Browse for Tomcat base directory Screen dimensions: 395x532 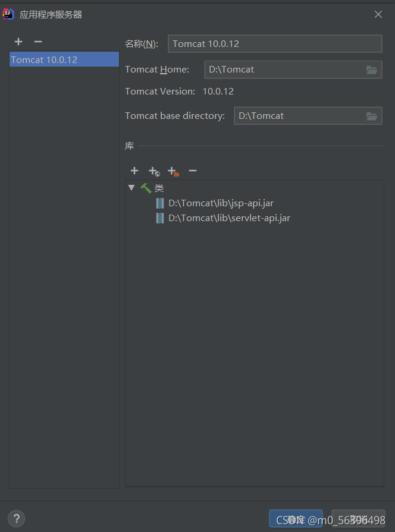click(372, 116)
